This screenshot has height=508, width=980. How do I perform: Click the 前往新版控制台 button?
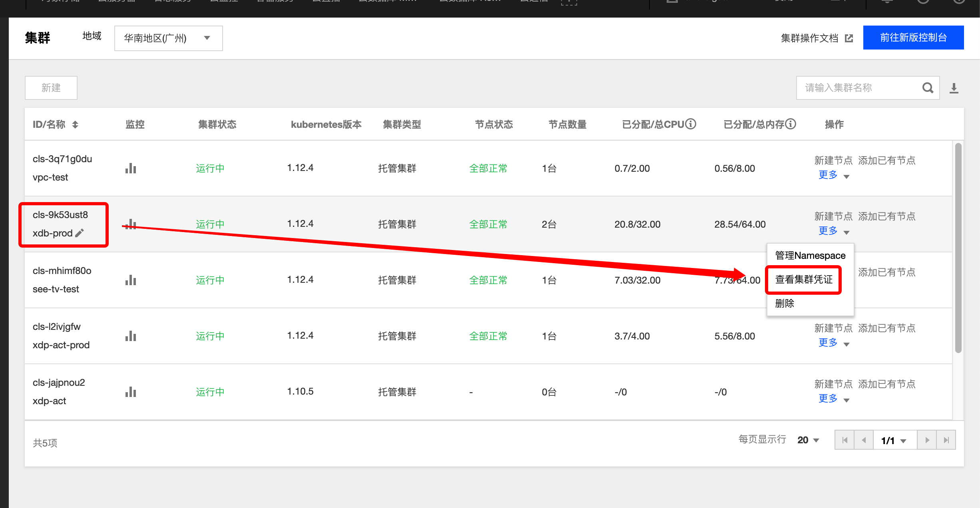coord(913,38)
